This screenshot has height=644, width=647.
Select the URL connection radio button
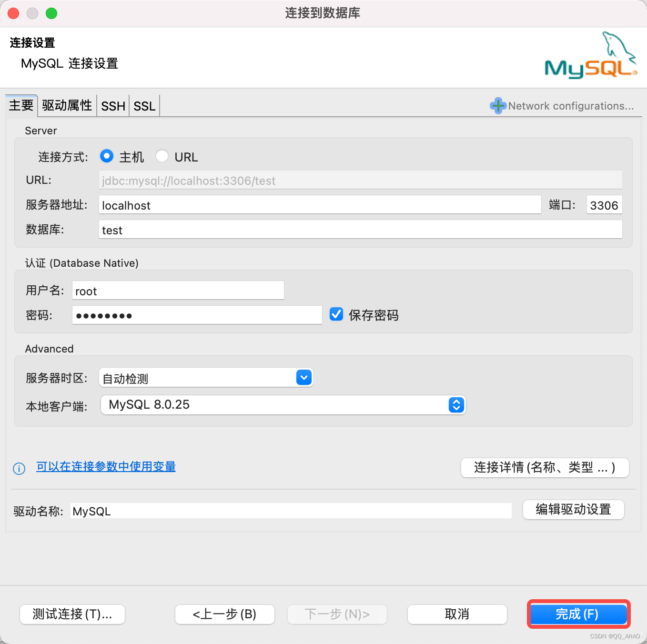pyautogui.click(x=162, y=156)
